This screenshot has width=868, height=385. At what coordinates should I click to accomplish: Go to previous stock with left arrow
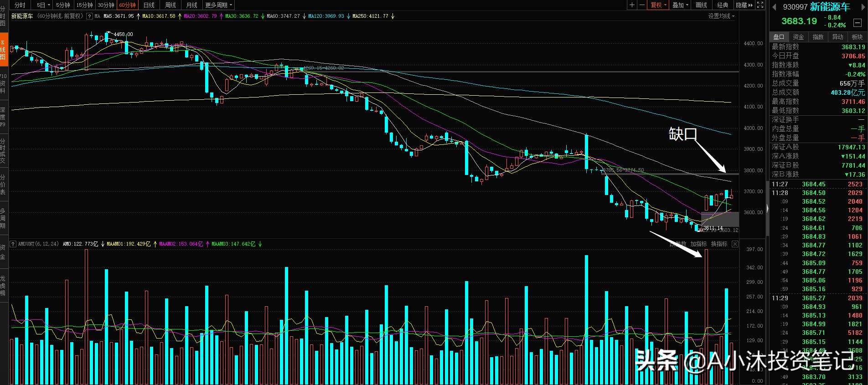click(774, 7)
